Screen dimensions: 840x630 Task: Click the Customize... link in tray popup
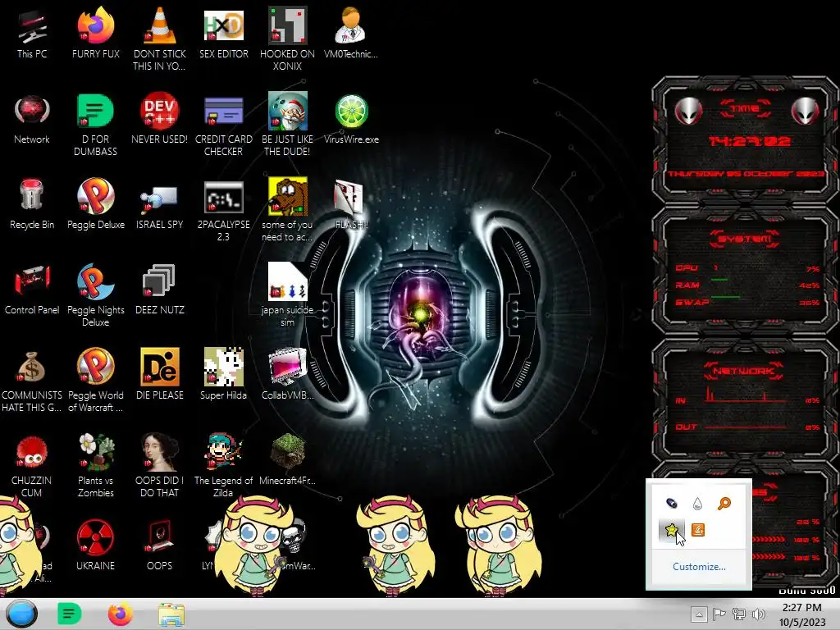(x=699, y=567)
